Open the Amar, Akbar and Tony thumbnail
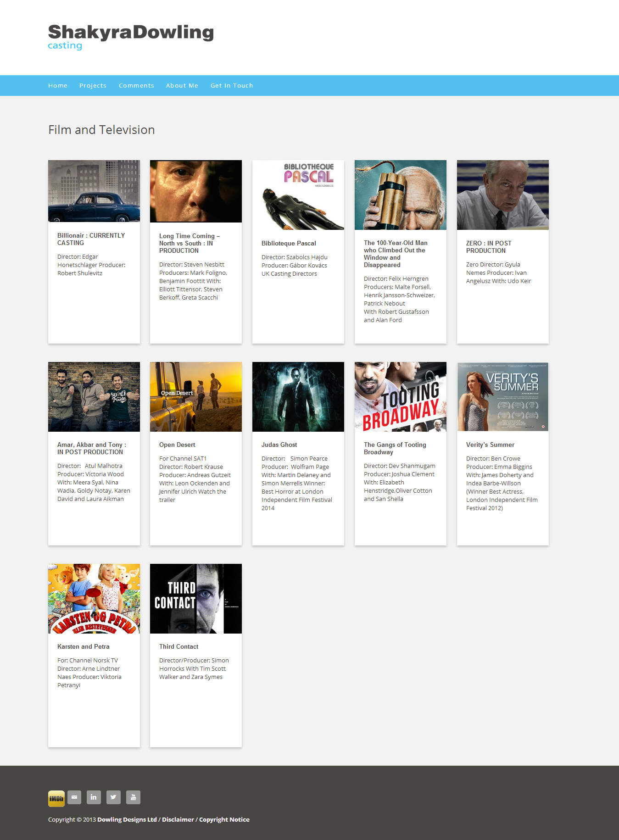The image size is (619, 840). [x=94, y=397]
